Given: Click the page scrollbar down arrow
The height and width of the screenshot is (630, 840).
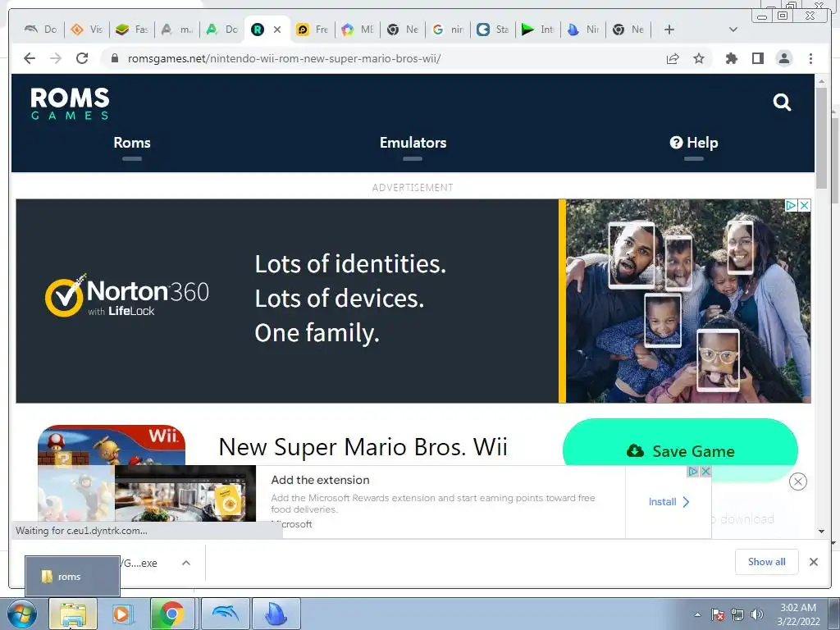Looking at the screenshot, I should click(x=821, y=532).
